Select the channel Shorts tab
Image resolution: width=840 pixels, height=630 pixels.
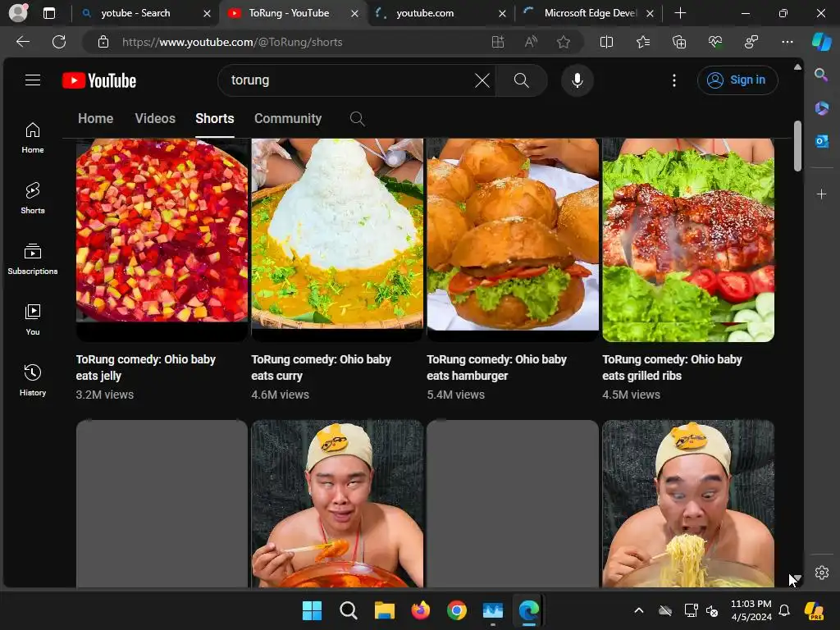[x=214, y=118]
